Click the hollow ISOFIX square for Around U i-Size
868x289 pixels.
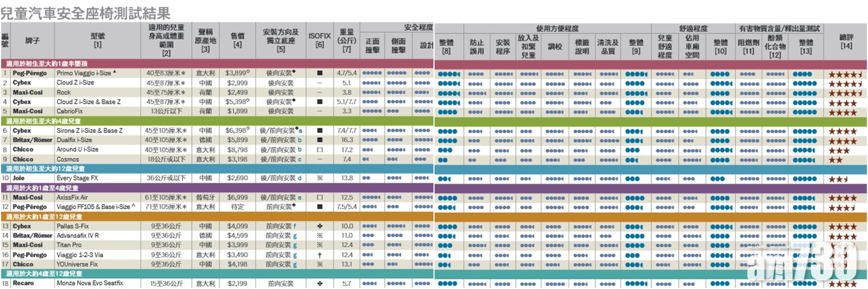(x=319, y=150)
